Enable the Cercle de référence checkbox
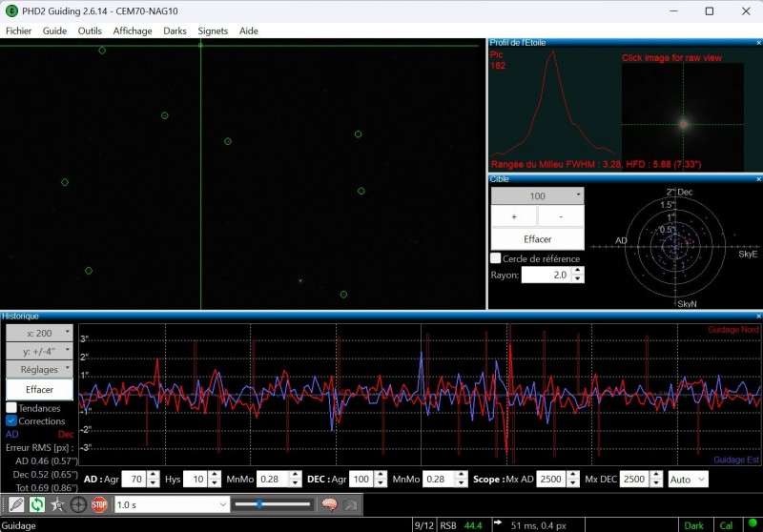Image resolution: width=763 pixels, height=532 pixels. pos(495,258)
